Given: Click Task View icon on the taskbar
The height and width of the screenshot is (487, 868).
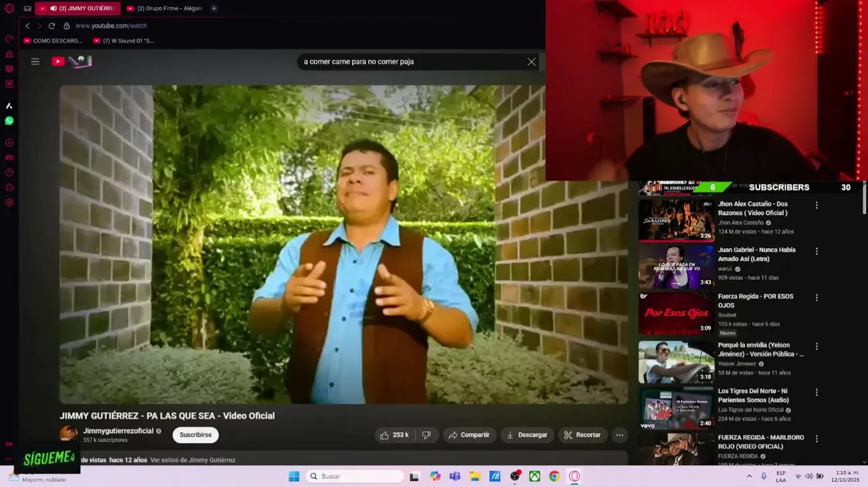Looking at the screenshot, I should (415, 476).
